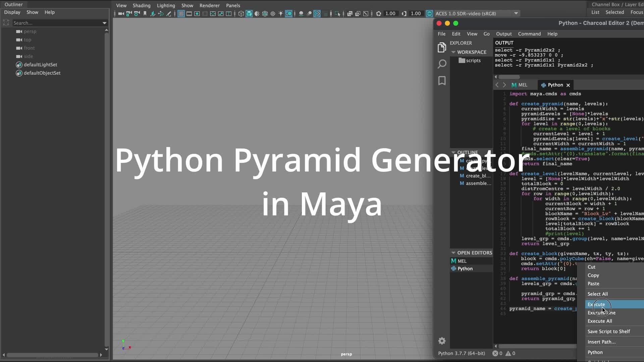Click the Outliner horizontal scrollbar

pos(52,355)
